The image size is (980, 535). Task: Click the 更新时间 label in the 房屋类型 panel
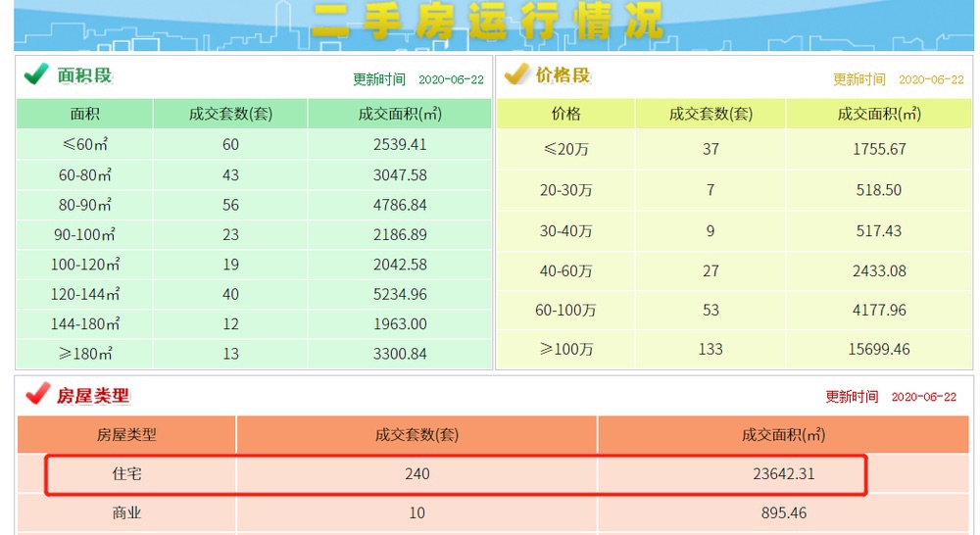[851, 397]
